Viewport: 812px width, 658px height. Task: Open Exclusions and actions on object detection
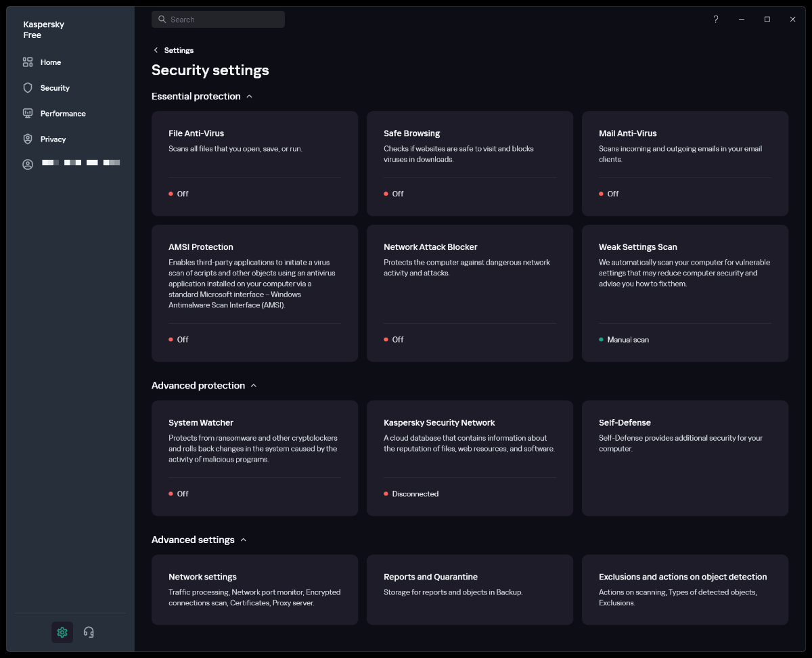coord(685,590)
